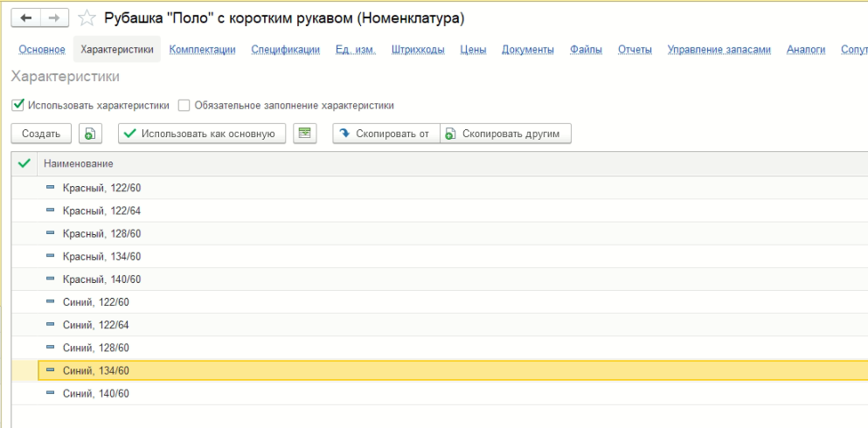
Task: Enable Обязательное заполнение характеристики checkbox
Action: pyautogui.click(x=184, y=105)
